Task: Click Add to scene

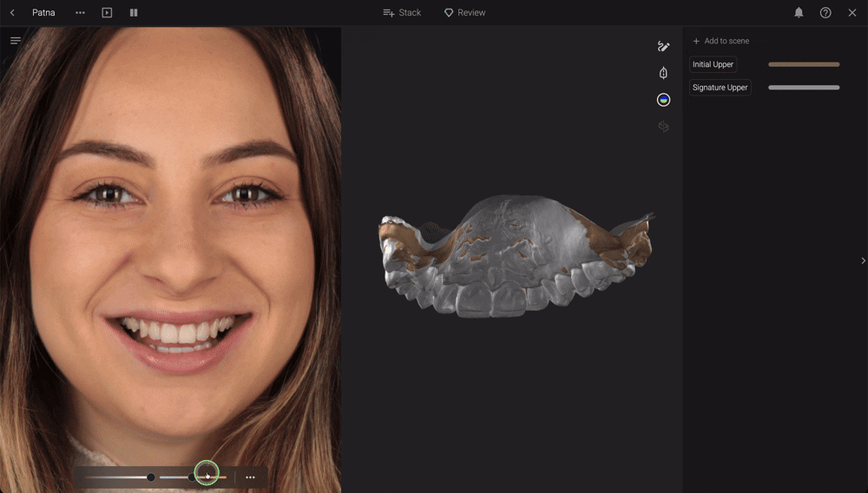Action: [720, 41]
